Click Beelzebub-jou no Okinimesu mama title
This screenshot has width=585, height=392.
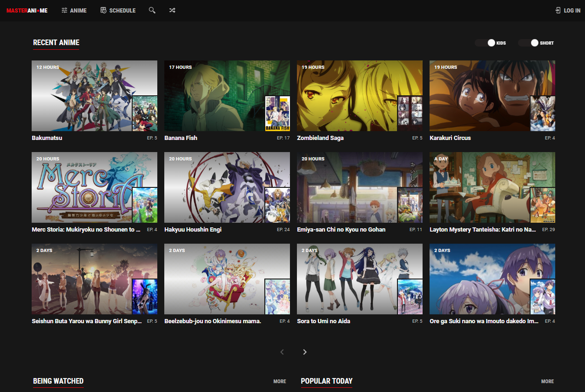[x=213, y=321]
